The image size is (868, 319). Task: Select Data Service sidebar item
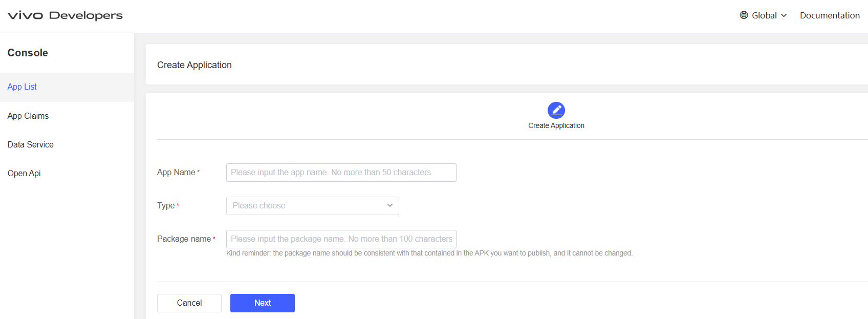pos(31,145)
